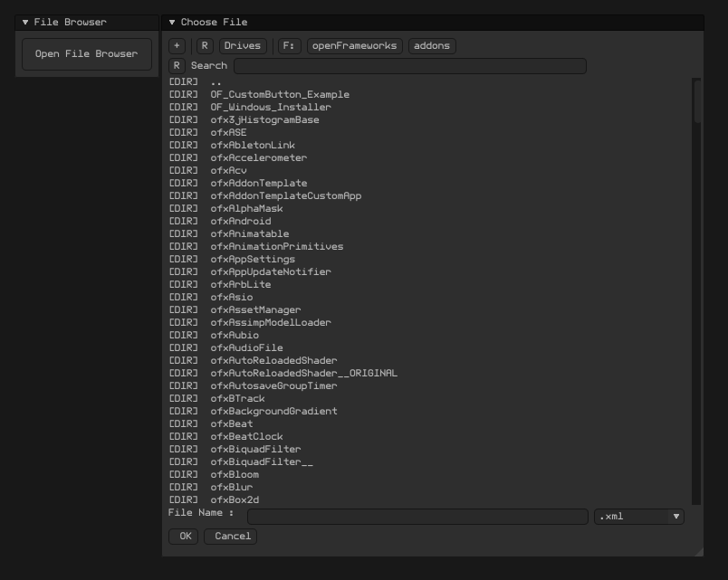Confirm with the OK button
Viewport: 728px width, 580px height.
[x=184, y=537]
